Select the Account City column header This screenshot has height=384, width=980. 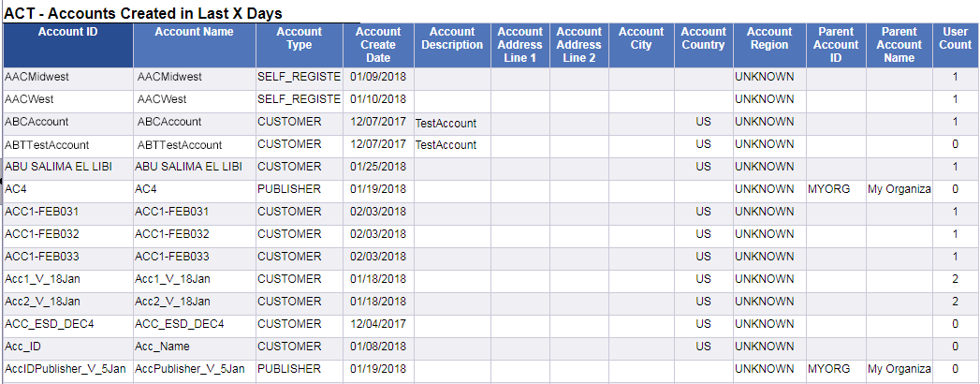641,38
